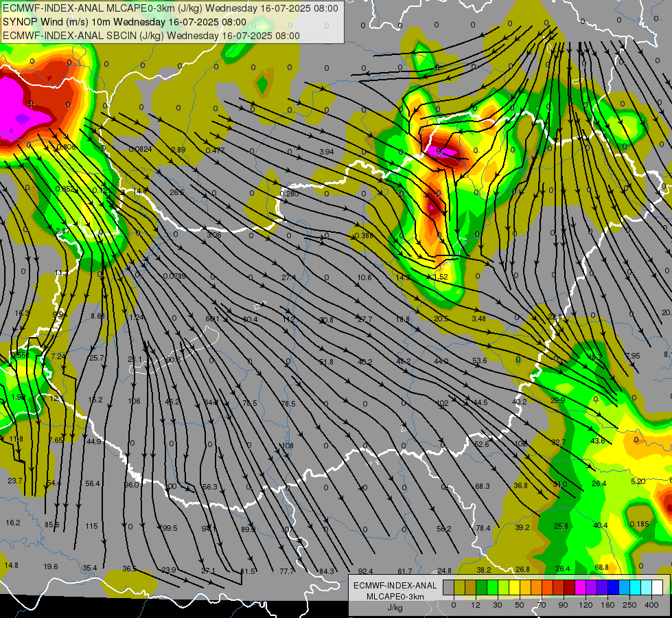This screenshot has width=672, height=618.
Task: Click the map value 3.94
Action: point(326,151)
